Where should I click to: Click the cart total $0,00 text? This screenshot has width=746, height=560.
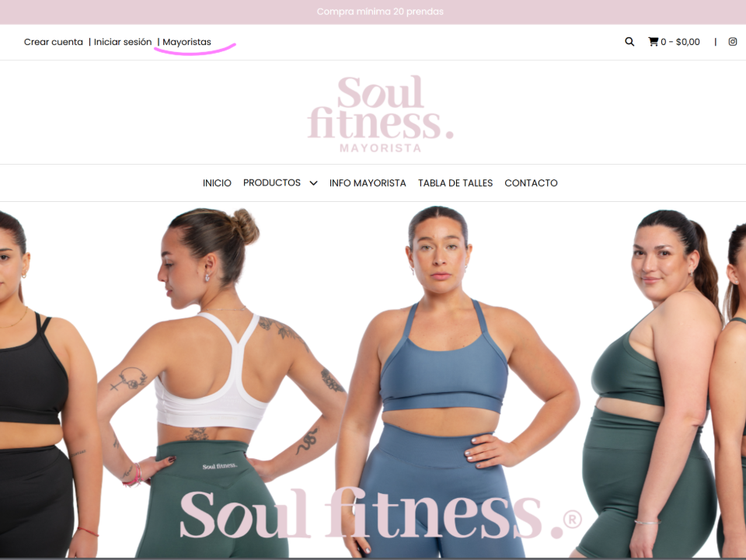pos(688,42)
